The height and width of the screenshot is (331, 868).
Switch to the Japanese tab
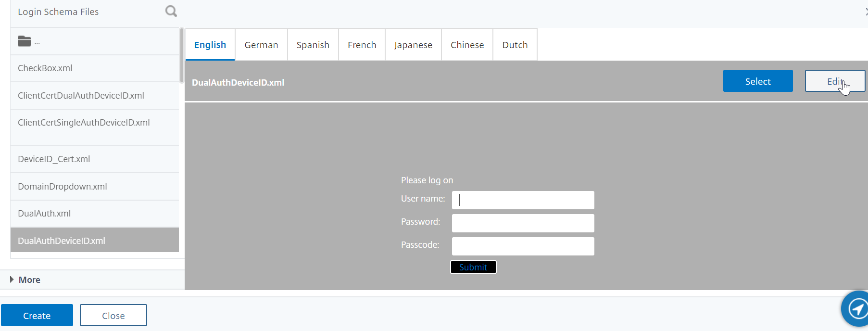click(413, 45)
